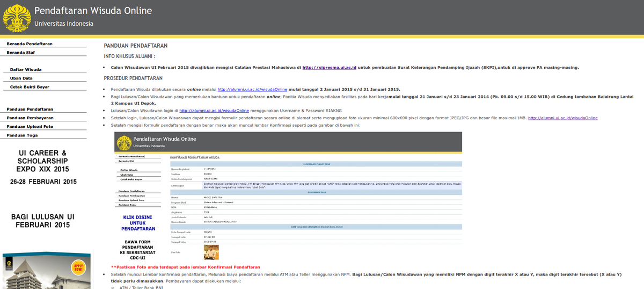Screen dimensions: 644x289
Task: Click the red 'Pastikan Foto anda terdapat' warning
Action: point(186,267)
